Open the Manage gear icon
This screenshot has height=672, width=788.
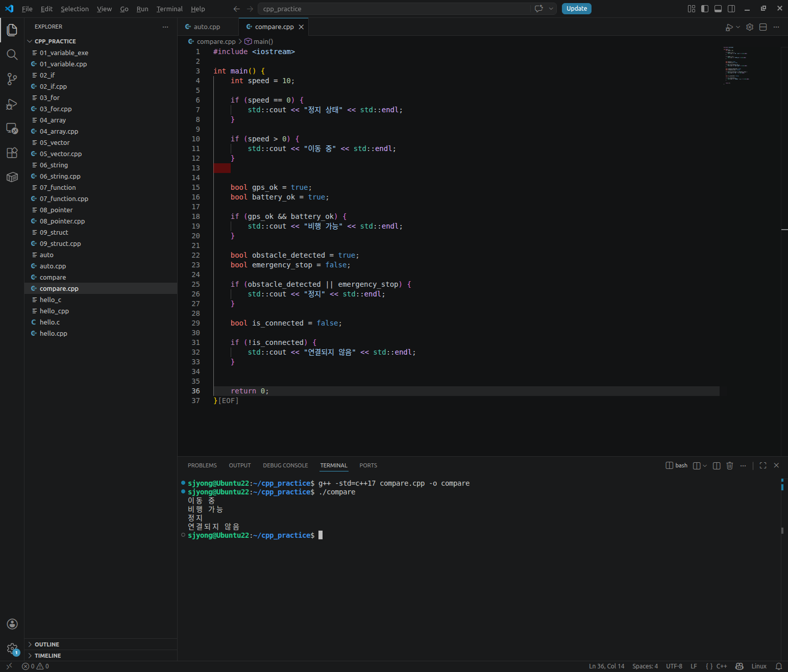[x=12, y=649]
